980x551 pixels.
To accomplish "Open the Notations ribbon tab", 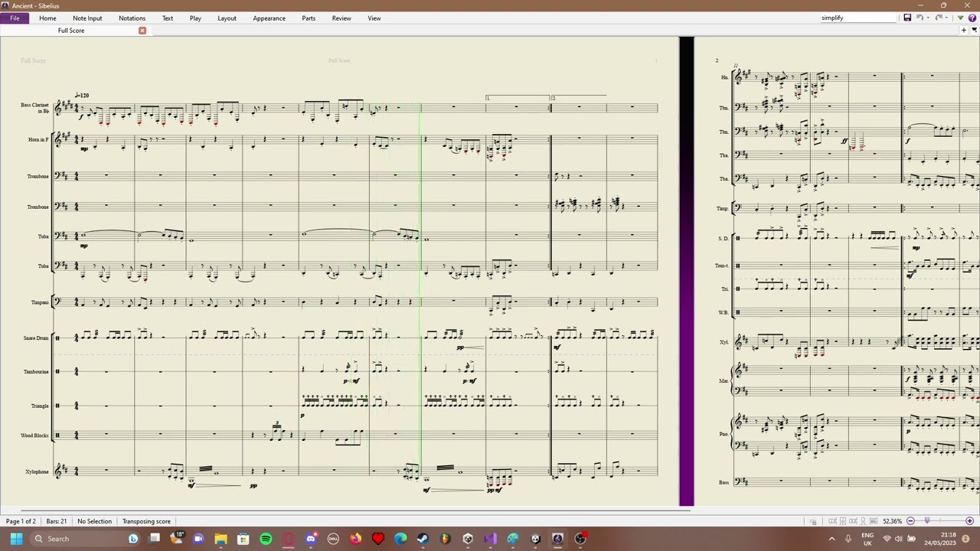I will 132,18.
